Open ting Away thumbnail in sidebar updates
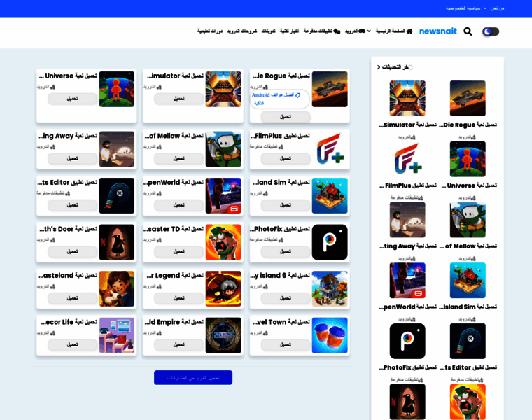Screen dimensions: 532x420 point(407,220)
